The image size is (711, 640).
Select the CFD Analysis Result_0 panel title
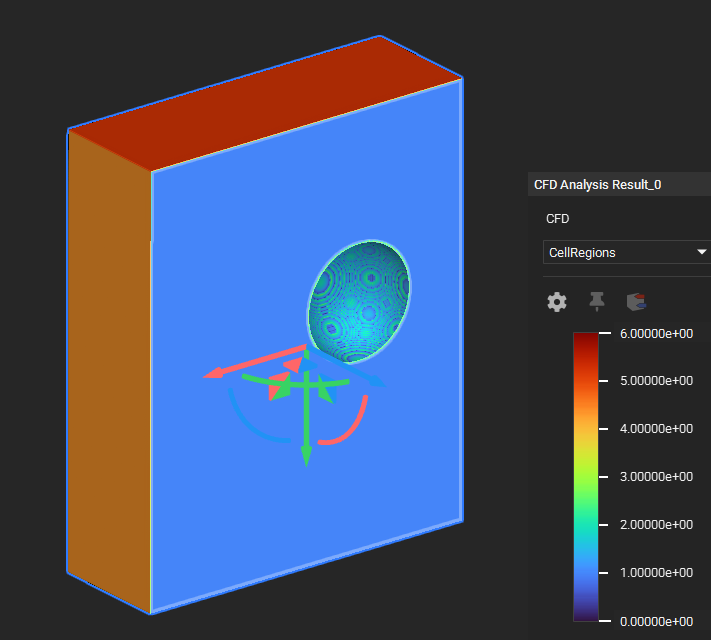tap(597, 184)
